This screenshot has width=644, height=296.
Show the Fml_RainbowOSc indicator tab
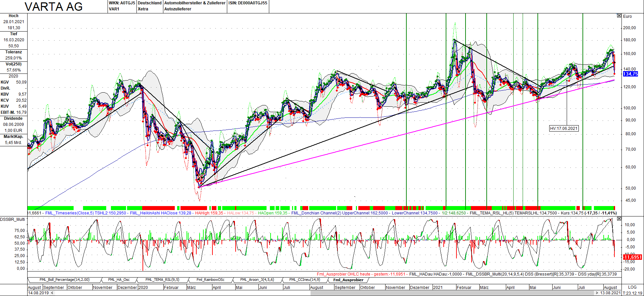click(x=210, y=280)
